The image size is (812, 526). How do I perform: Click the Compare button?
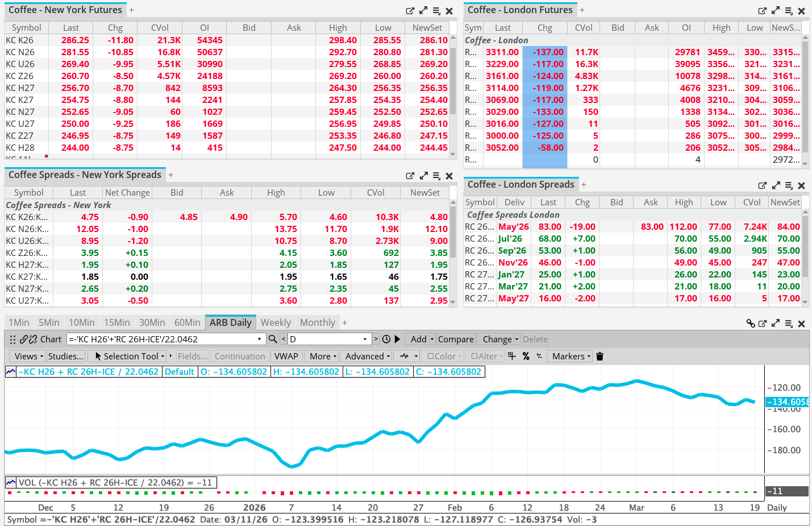[x=456, y=339]
